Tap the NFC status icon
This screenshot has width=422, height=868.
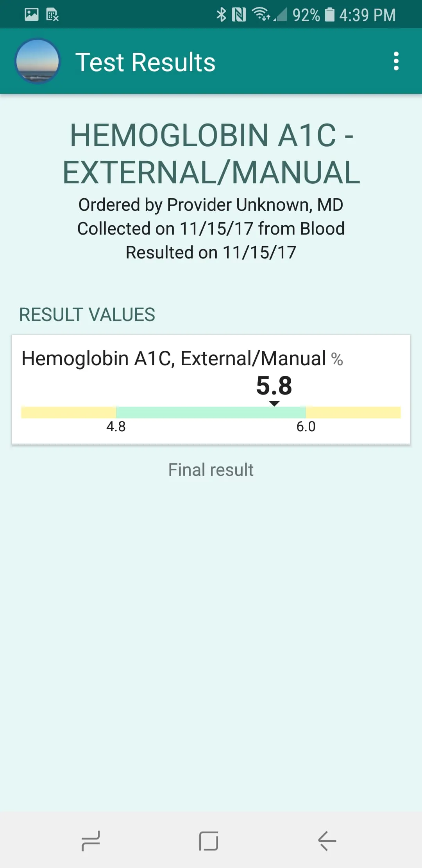pos(239,14)
